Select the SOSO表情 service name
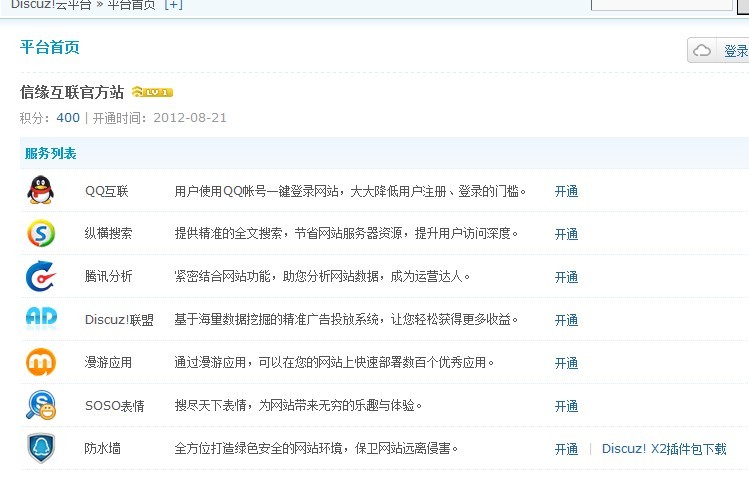 click(115, 406)
